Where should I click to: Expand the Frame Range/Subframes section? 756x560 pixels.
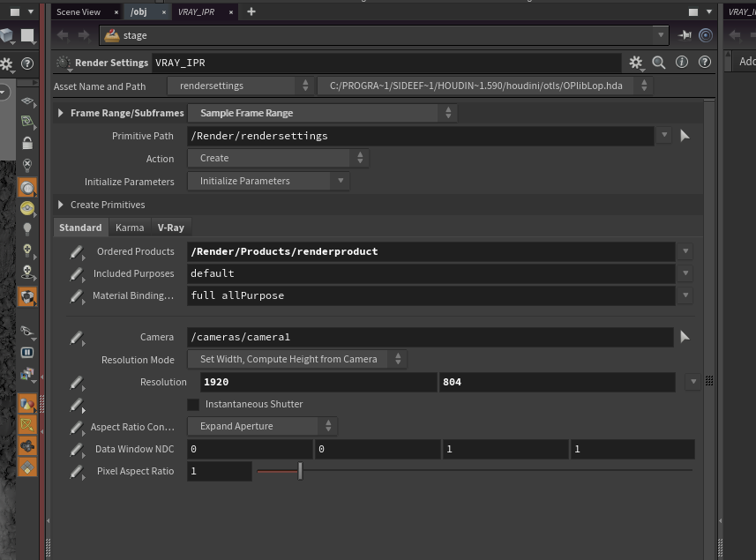pos(61,113)
